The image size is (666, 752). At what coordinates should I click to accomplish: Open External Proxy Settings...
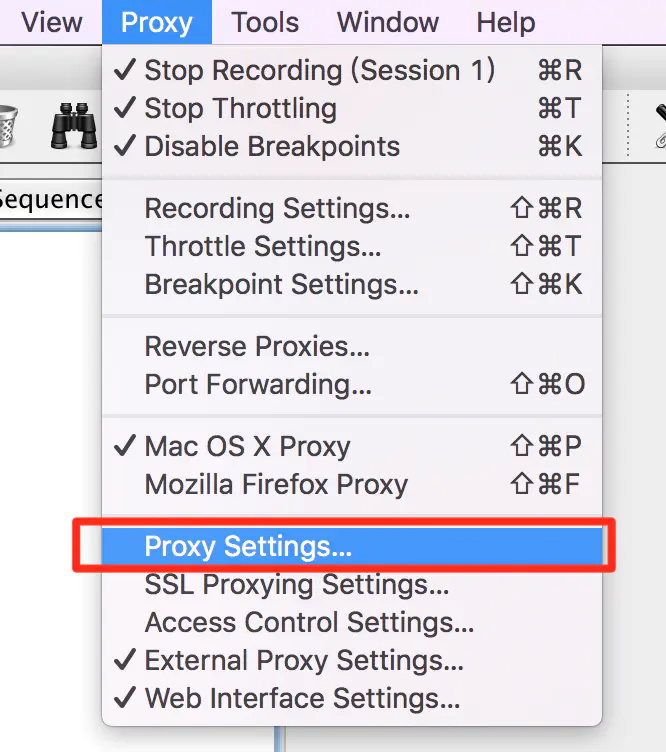(352, 660)
